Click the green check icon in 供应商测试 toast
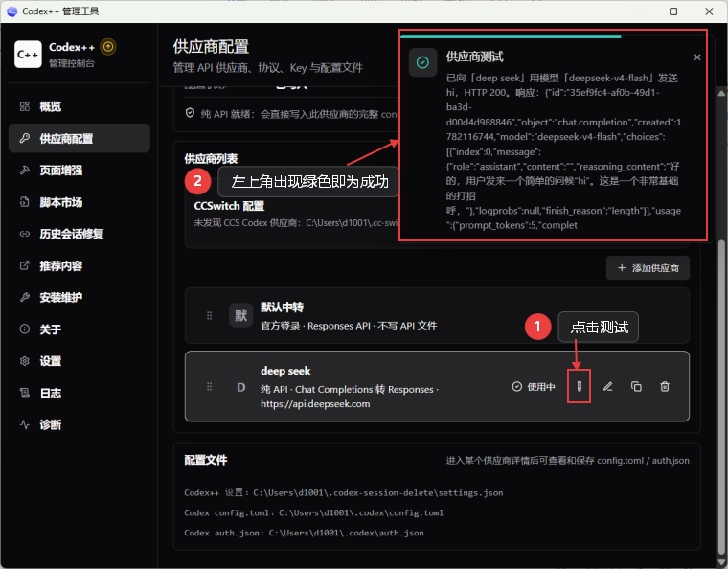The height and width of the screenshot is (569, 728). [x=422, y=62]
